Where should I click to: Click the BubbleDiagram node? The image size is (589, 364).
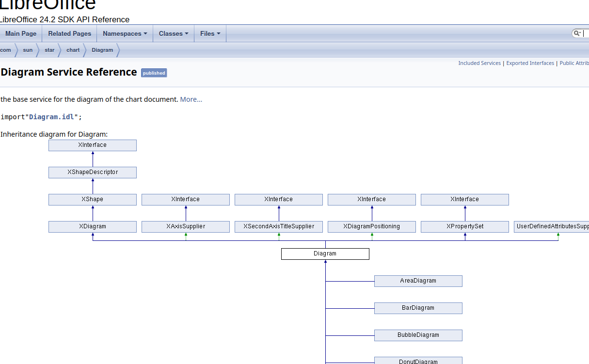coord(418,335)
